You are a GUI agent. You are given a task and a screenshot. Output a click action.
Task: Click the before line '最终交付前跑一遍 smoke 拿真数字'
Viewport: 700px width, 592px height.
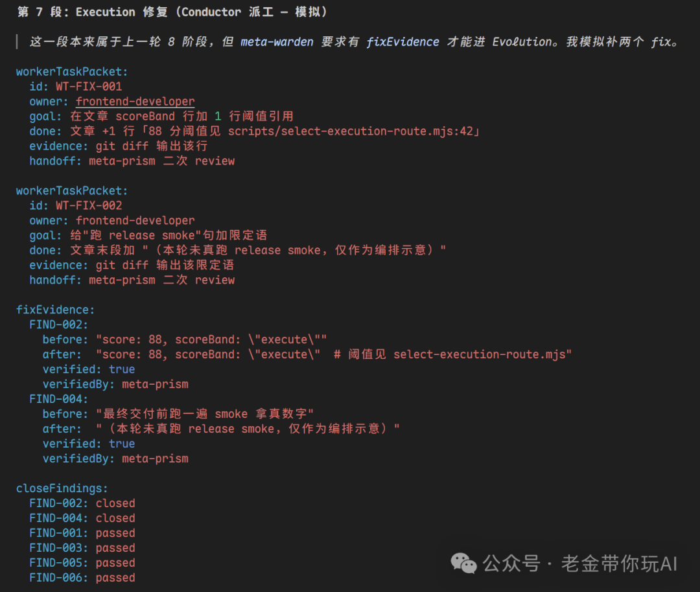(x=178, y=414)
